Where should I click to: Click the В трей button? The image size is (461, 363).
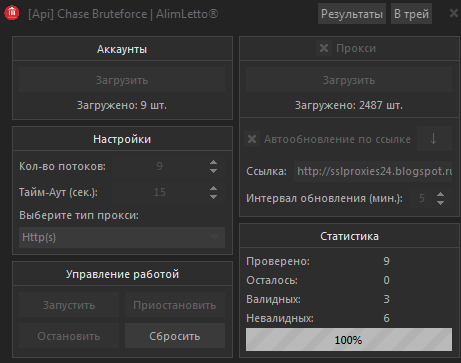[x=411, y=14]
